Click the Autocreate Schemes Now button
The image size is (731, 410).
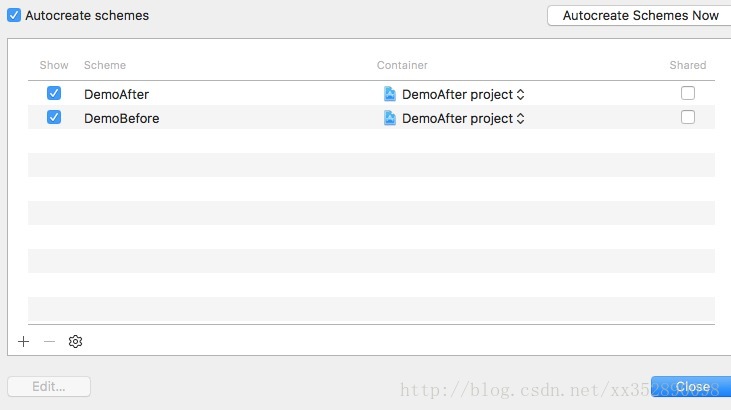click(x=640, y=15)
